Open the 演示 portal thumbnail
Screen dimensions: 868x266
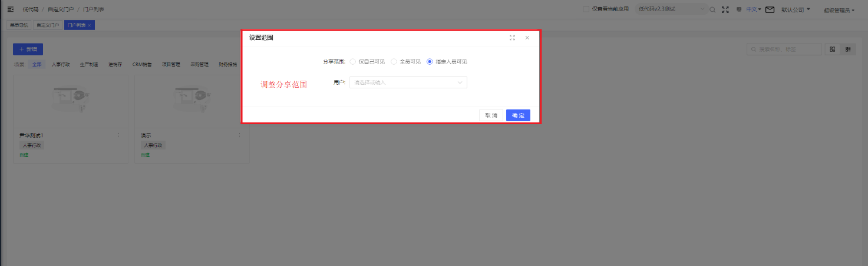[x=192, y=102]
